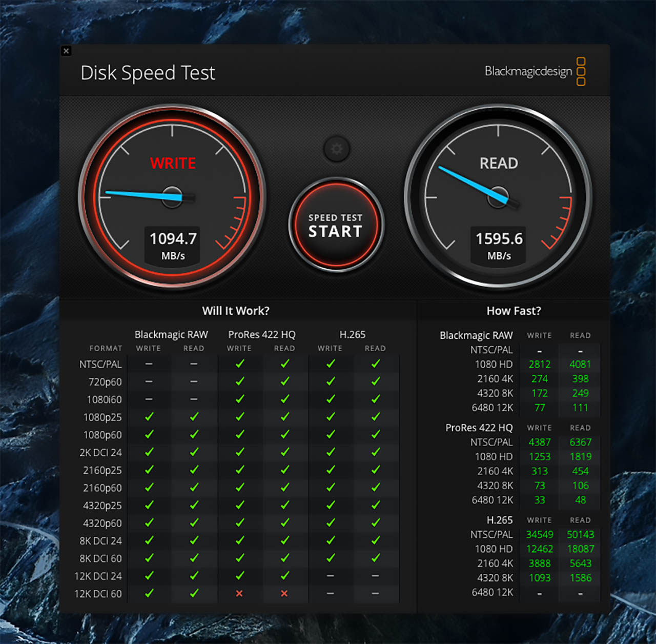The height and width of the screenshot is (644, 656).
Task: Start the disk speed test
Action: tap(336, 225)
